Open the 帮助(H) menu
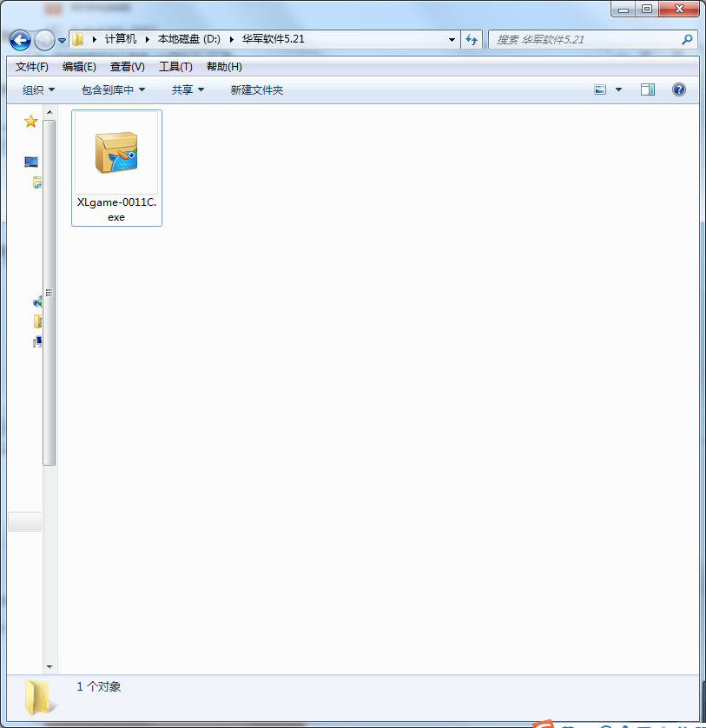Screen dimensions: 706x728 point(224,67)
